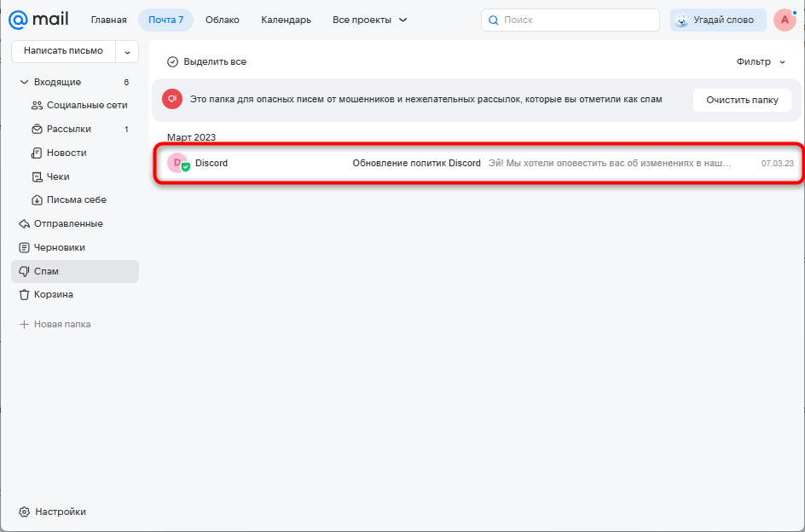
Task: Click the Очистить папку button
Action: [742, 100]
